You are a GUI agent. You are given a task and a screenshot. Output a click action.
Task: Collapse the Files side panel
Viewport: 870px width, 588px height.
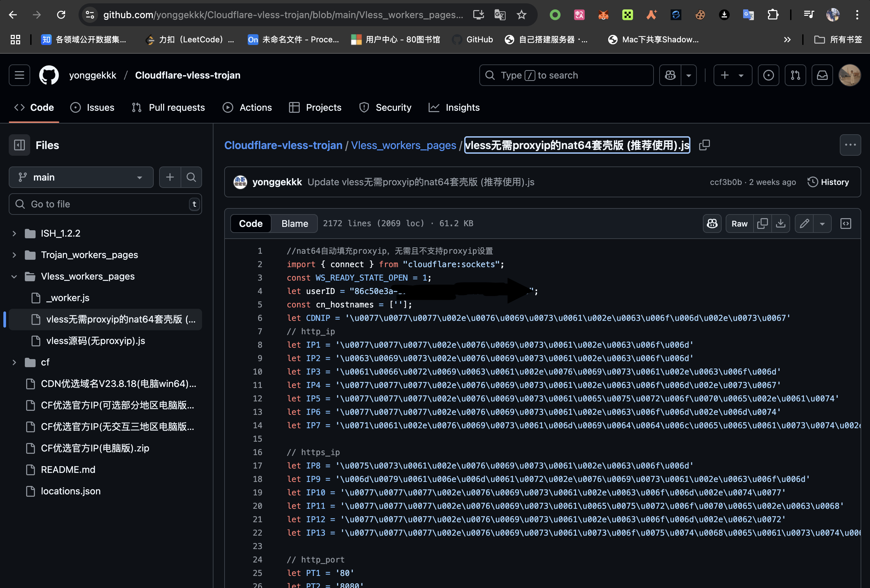point(19,145)
